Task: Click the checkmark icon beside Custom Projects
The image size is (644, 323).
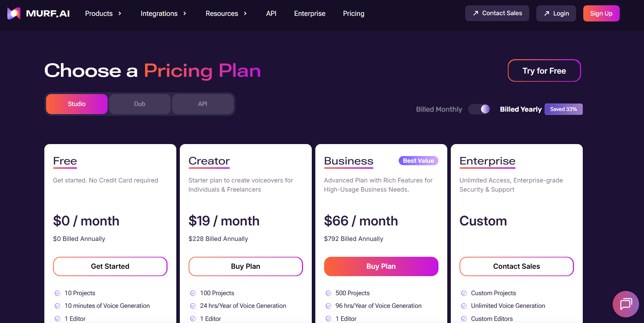Action: tap(464, 293)
